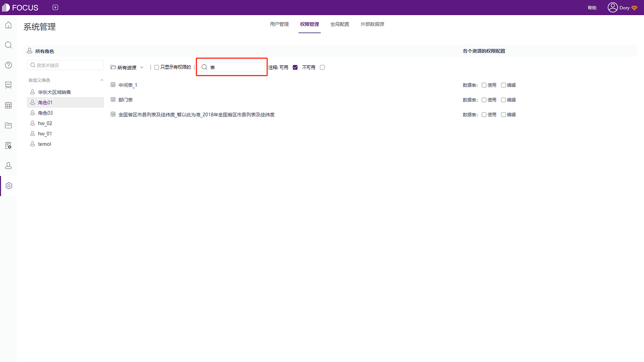Click the 部门表 resource name
644x362 pixels.
125,100
